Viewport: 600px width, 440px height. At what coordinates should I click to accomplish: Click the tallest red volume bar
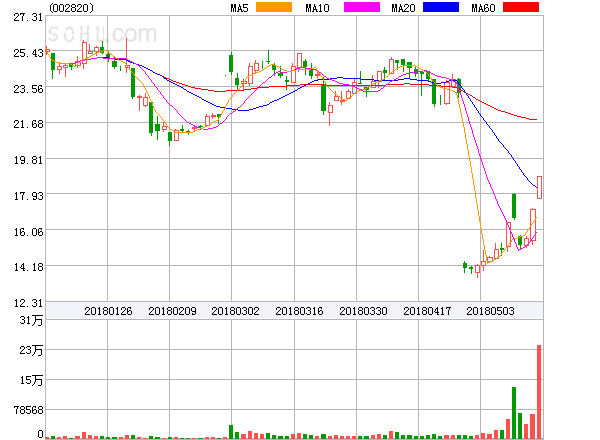pos(539,392)
